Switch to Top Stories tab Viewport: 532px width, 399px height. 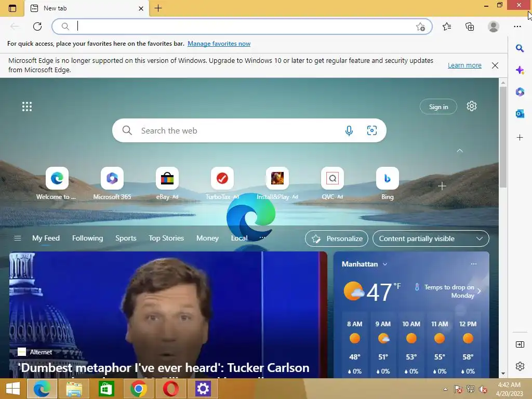coord(166,238)
